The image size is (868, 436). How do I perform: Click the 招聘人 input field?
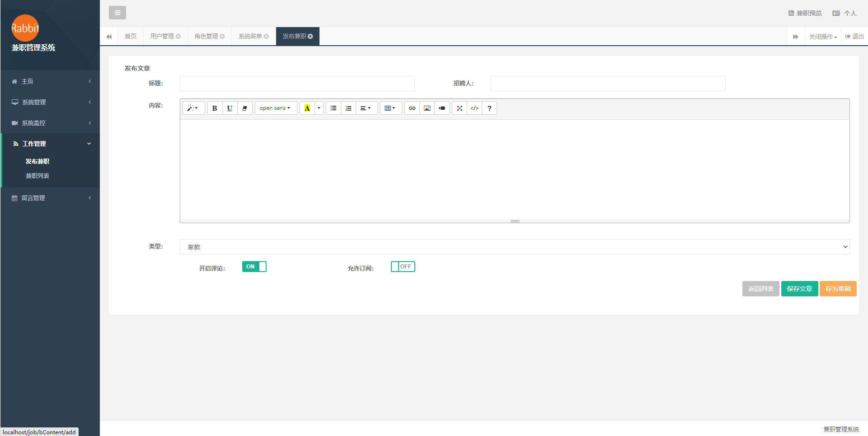click(608, 84)
